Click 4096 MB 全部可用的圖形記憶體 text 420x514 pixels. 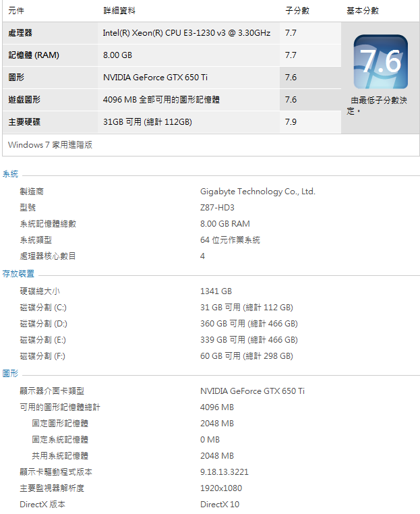[161, 100]
